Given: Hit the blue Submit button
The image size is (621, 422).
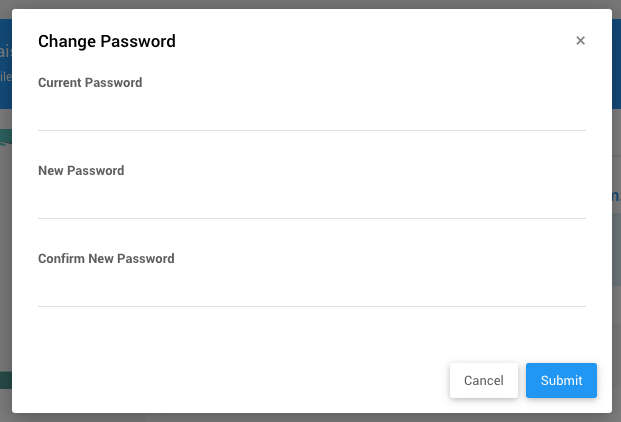Looking at the screenshot, I should pyautogui.click(x=561, y=381).
